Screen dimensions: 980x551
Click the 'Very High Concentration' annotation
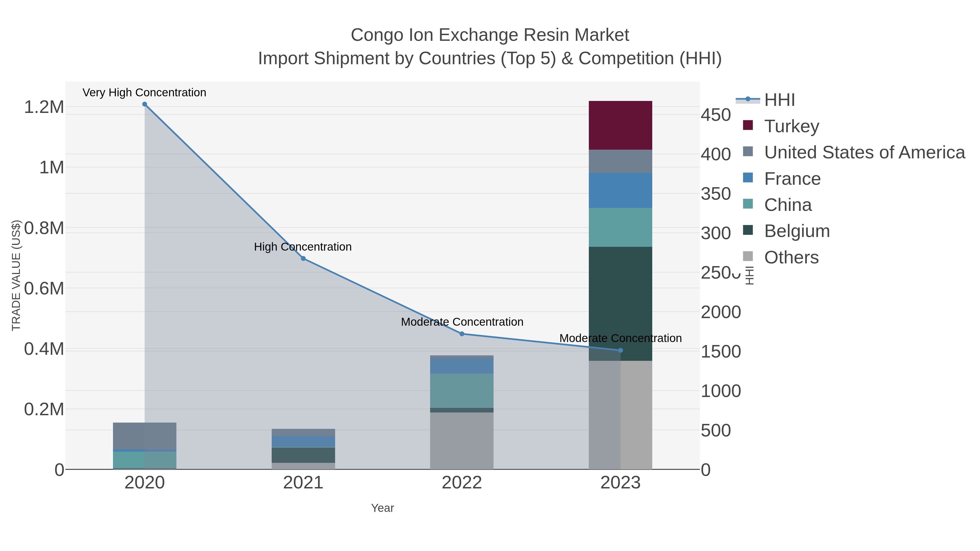[x=145, y=93]
